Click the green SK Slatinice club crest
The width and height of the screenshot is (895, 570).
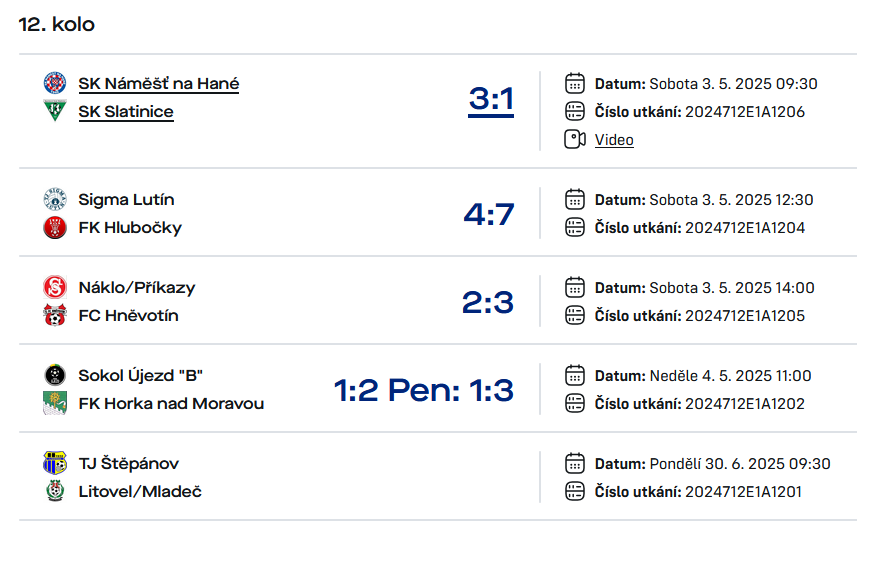[x=55, y=110]
